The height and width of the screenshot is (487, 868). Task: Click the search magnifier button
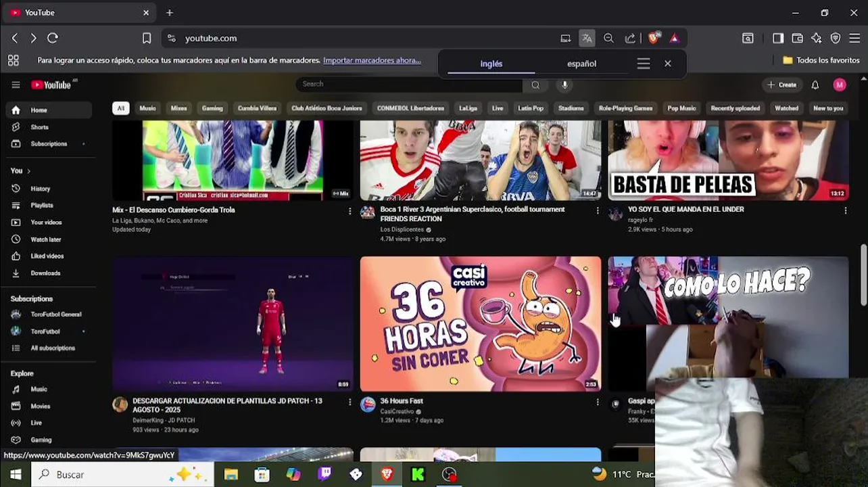point(535,85)
